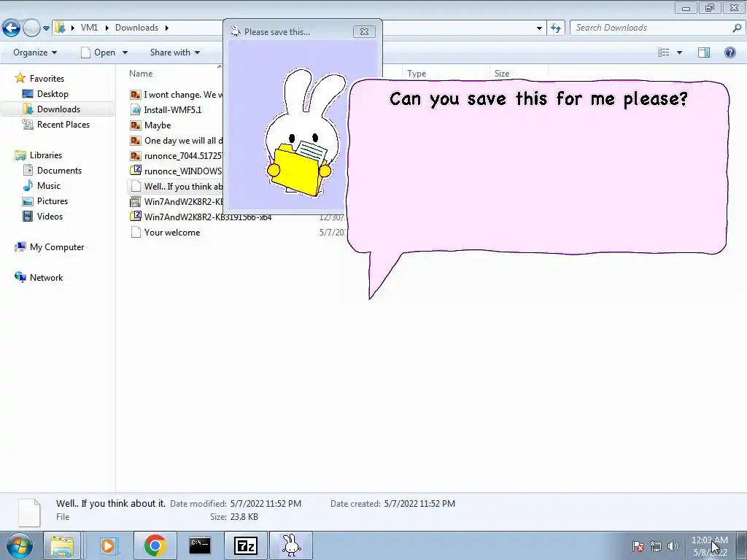Select the 'One day we will all d' file
This screenshot has width=747, height=560.
(x=176, y=141)
